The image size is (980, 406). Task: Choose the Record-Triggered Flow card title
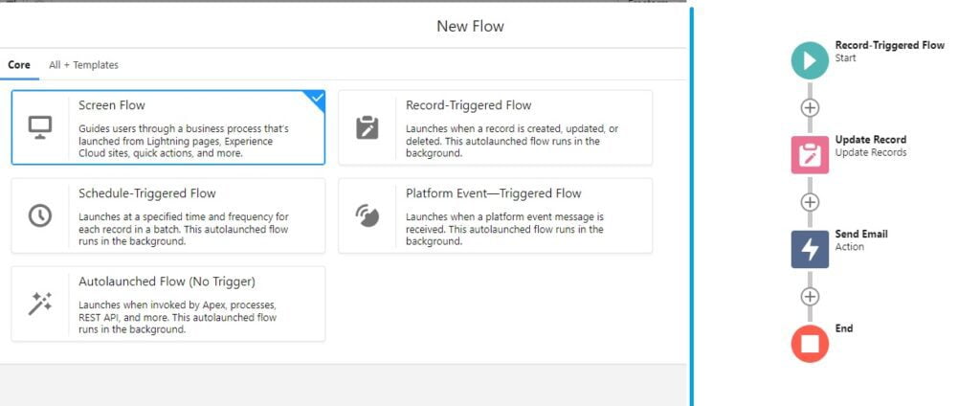[469, 105]
